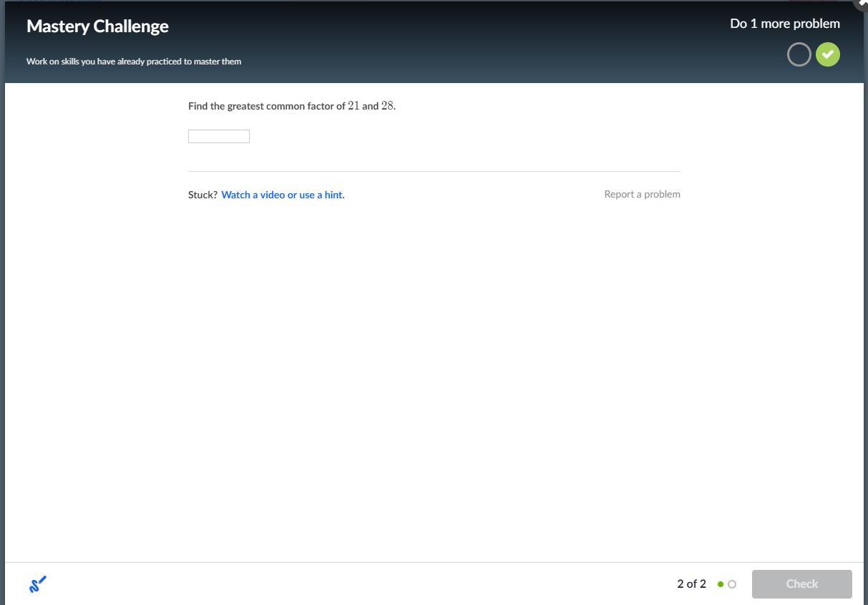Close the Mastery Challenge dialog
This screenshot has width=868, height=605.
(x=862, y=4)
